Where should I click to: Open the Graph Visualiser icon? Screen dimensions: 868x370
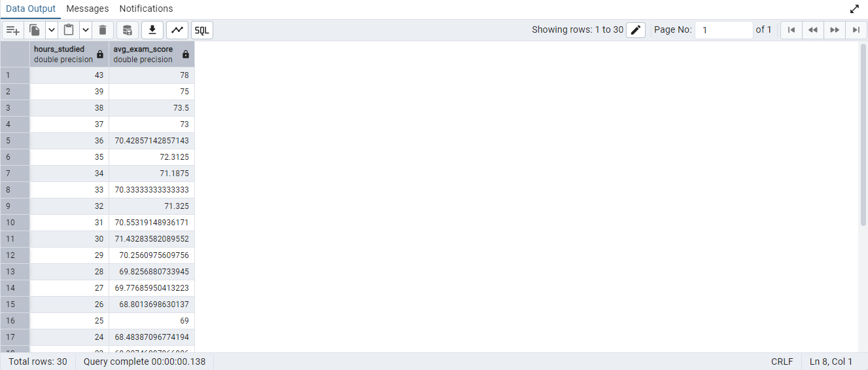coord(177,30)
